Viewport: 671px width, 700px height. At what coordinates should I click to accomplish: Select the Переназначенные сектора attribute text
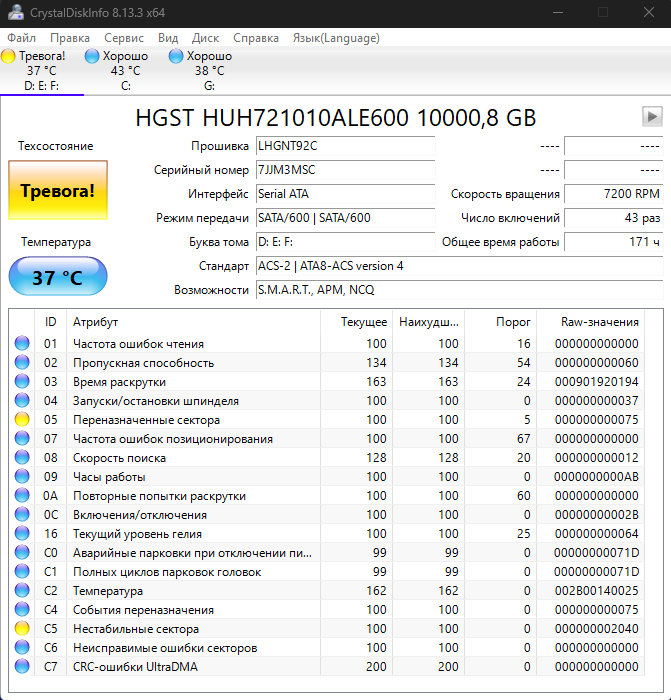pos(146,420)
